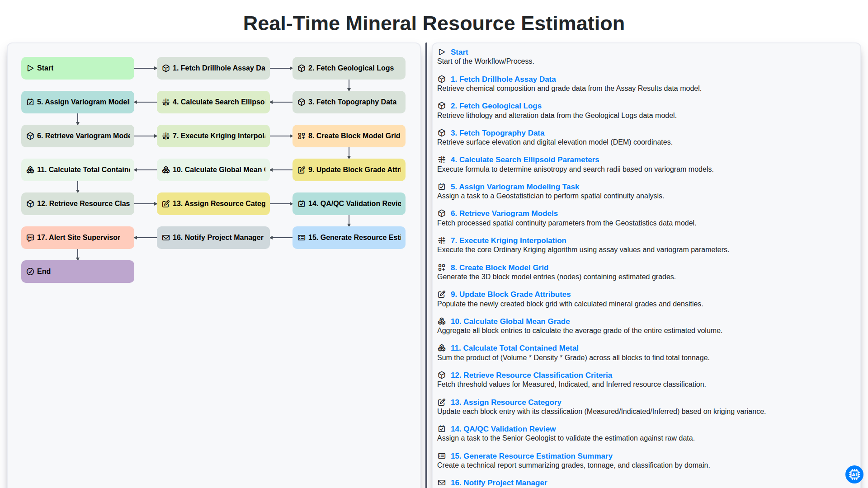The image size is (868, 488).
Task: Click aggregate icon in Calculate Global Mean node
Action: point(166,170)
